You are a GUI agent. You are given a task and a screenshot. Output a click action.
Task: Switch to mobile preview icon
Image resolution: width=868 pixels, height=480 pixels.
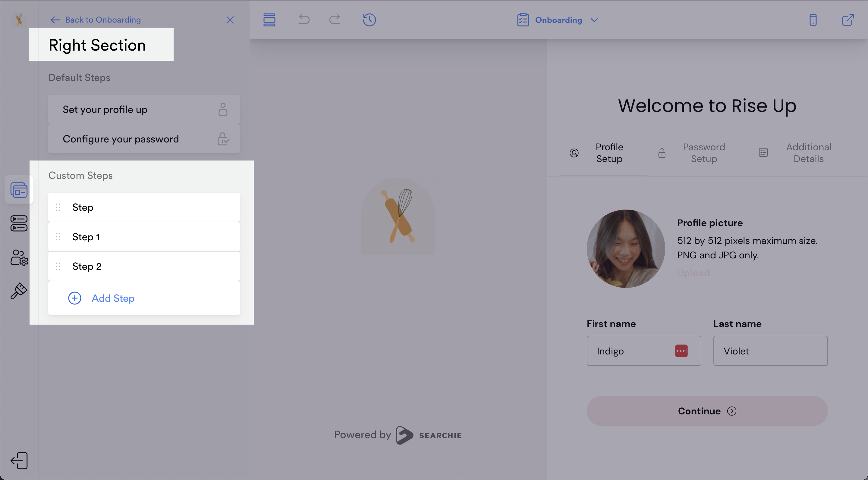[x=813, y=20]
